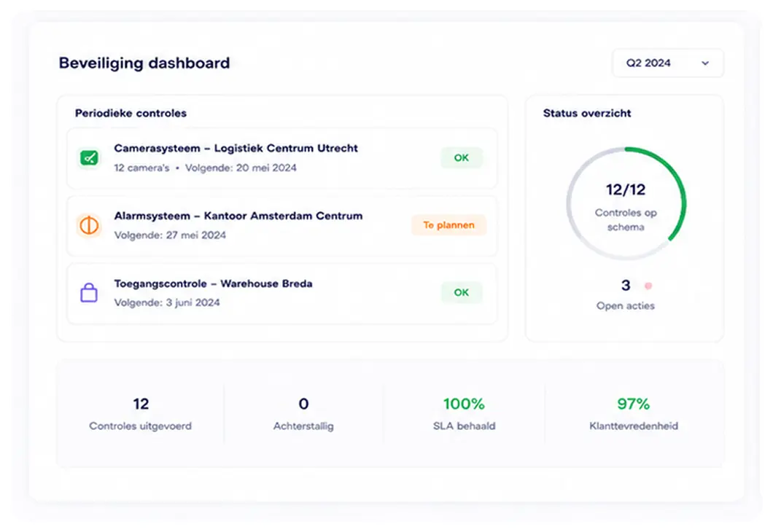The image size is (773, 532).
Task: Click the Status overzicht heading
Action: tap(587, 113)
